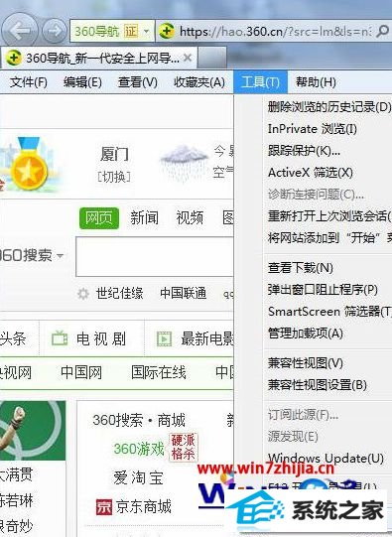Image resolution: width=392 pixels, height=537 pixels.
Task: Switch to the 视频 search tab
Action: point(190,218)
